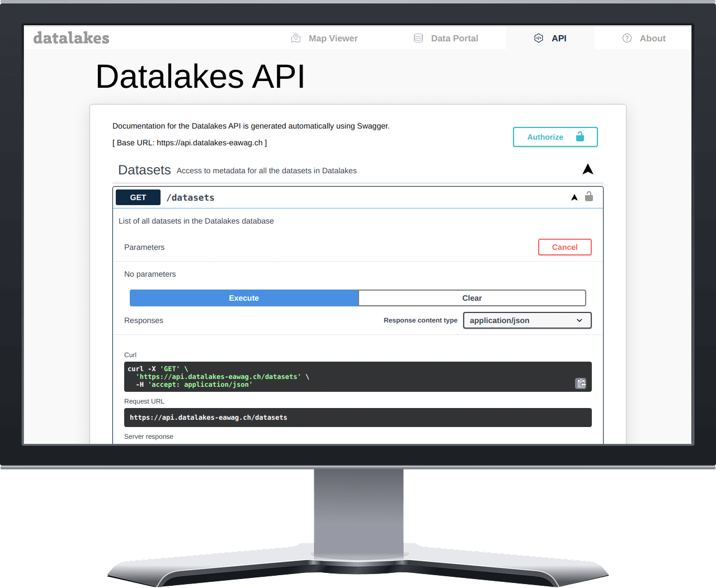Screen dimensions: 716x588
Task: Open the About tab
Action: click(x=652, y=38)
